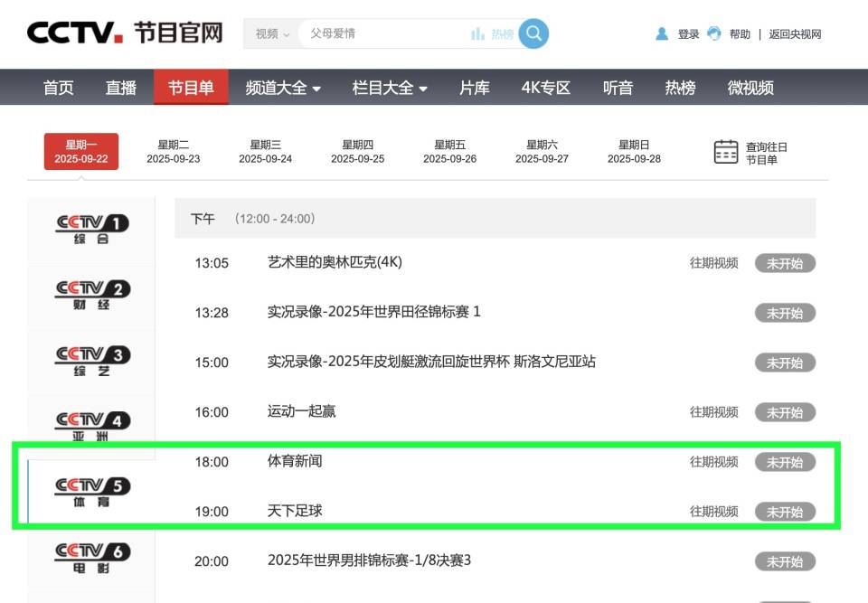Switch to 星期四 2025-09-25 schedule

[x=358, y=152]
